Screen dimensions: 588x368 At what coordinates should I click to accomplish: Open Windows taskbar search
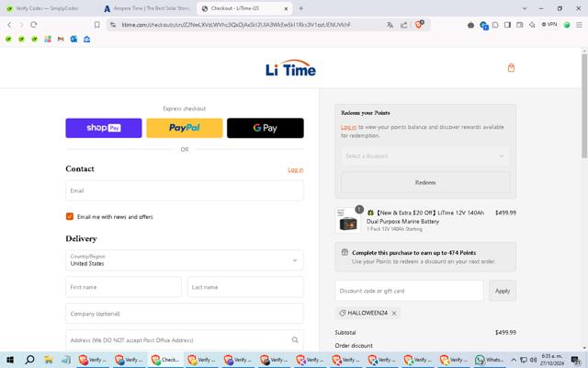click(29, 360)
